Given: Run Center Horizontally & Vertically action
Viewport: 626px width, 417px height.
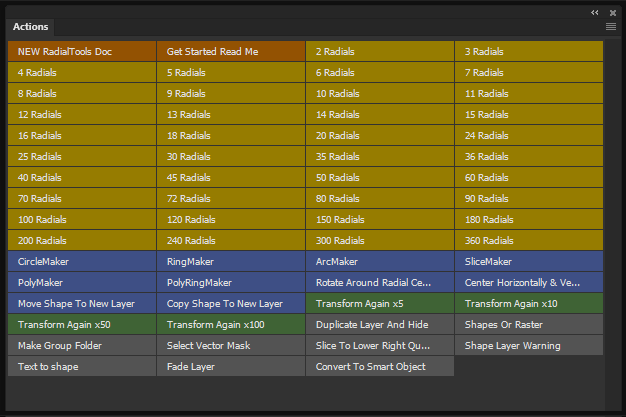Looking at the screenshot, I should coord(529,282).
